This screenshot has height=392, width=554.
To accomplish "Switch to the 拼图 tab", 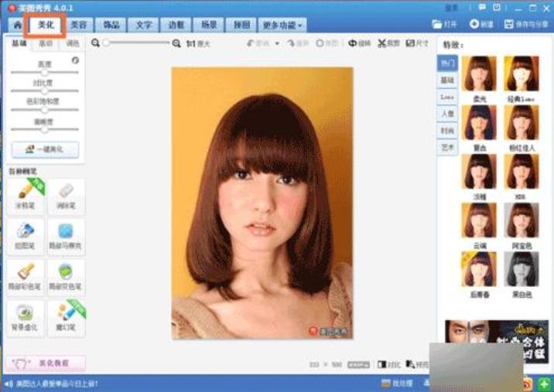I will point(241,25).
